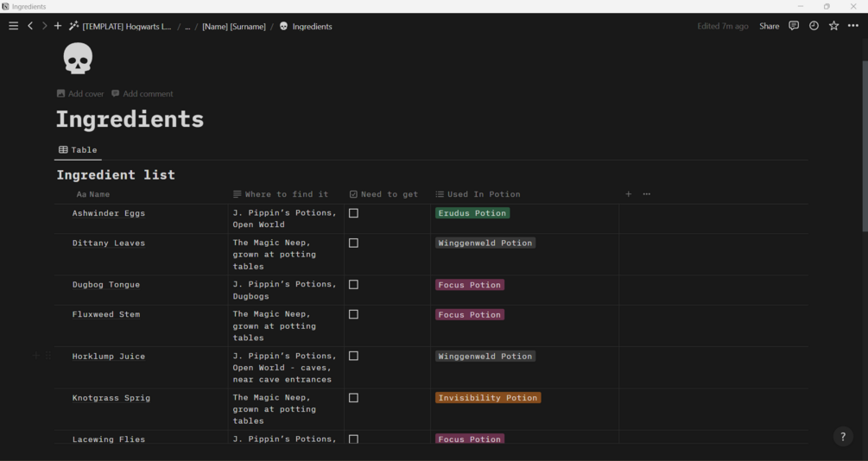Image resolution: width=868 pixels, height=461 pixels.
Task: Open the [Name] [Surname] breadcrumb
Action: (233, 26)
